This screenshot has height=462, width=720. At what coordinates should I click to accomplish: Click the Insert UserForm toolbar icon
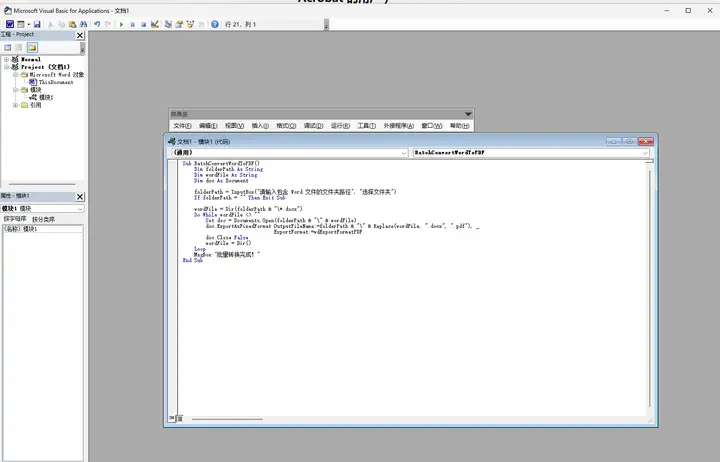(21, 24)
